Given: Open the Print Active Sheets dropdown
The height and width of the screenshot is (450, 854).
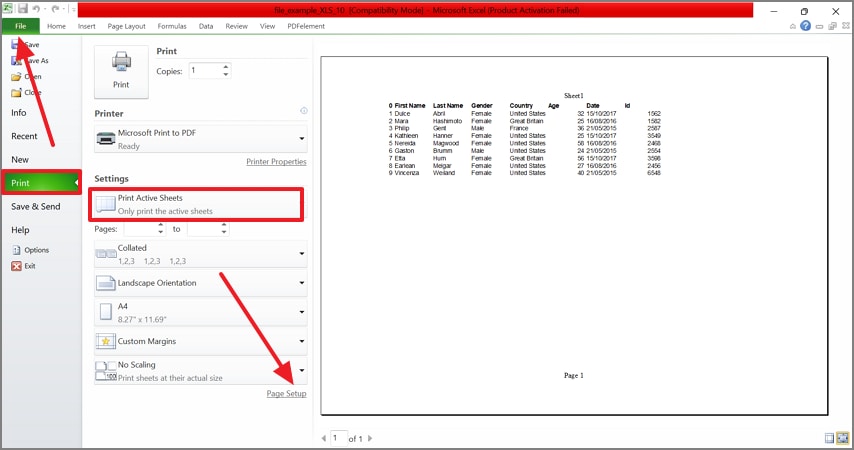Looking at the screenshot, I should coord(196,204).
